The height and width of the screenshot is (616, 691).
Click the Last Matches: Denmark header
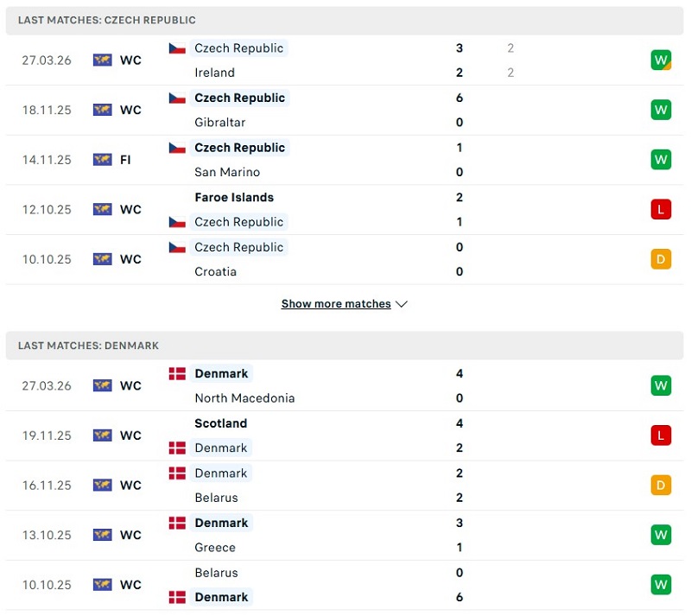[89, 346]
